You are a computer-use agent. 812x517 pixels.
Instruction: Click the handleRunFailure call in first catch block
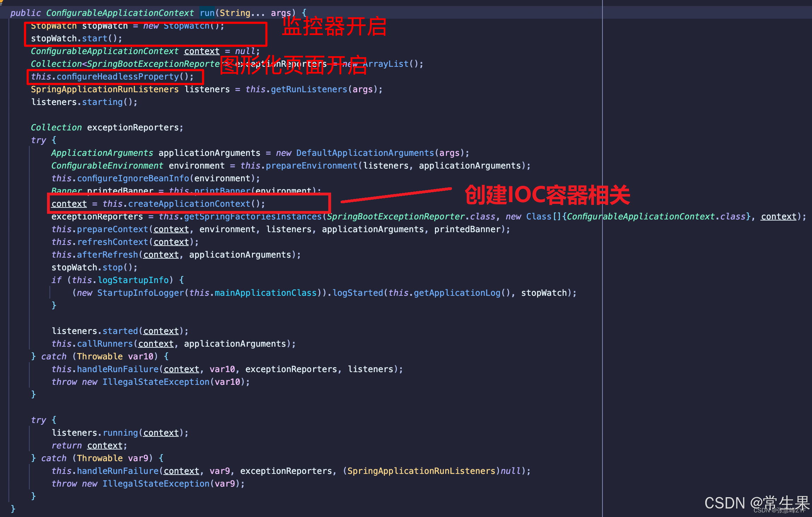pyautogui.click(x=118, y=369)
